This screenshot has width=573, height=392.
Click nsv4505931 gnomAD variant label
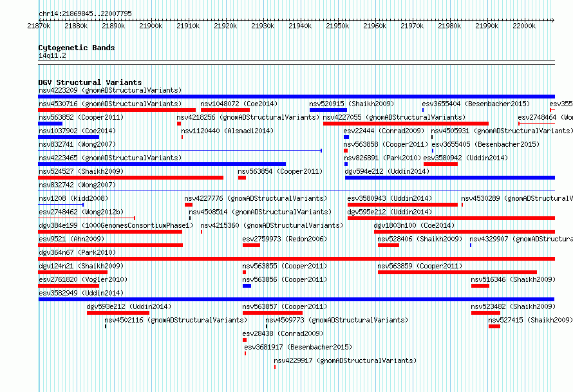click(502, 131)
